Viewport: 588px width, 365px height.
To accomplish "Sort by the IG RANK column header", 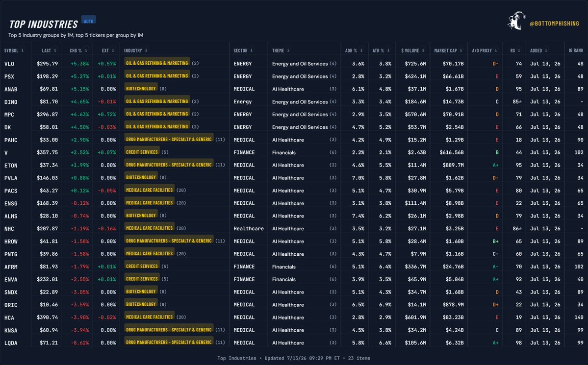I will pyautogui.click(x=576, y=50).
